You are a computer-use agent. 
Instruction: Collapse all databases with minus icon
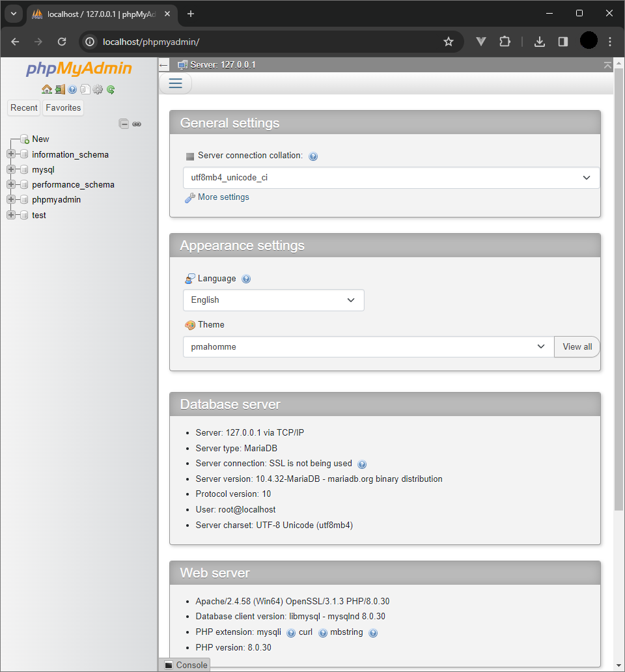pyautogui.click(x=124, y=124)
